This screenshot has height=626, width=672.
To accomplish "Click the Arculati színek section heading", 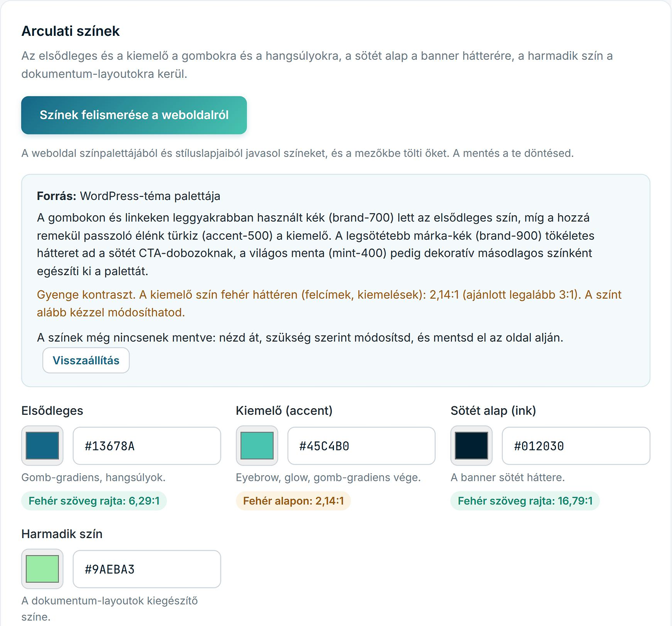I will pyautogui.click(x=71, y=31).
